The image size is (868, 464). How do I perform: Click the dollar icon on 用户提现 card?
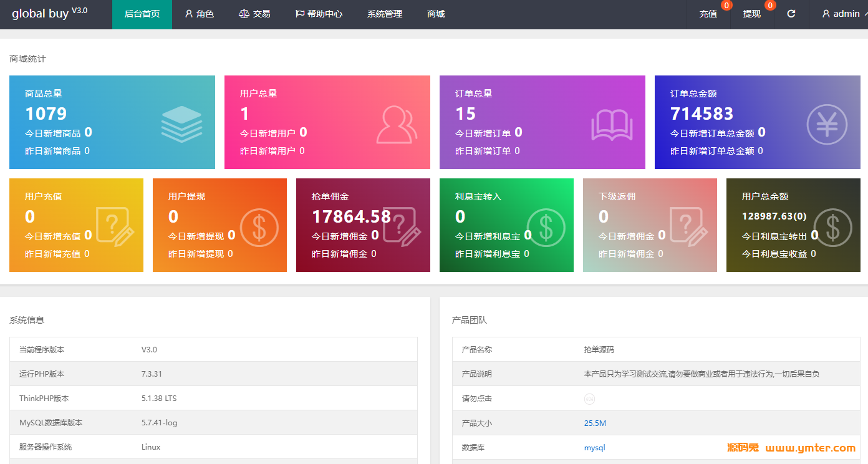[259, 227]
